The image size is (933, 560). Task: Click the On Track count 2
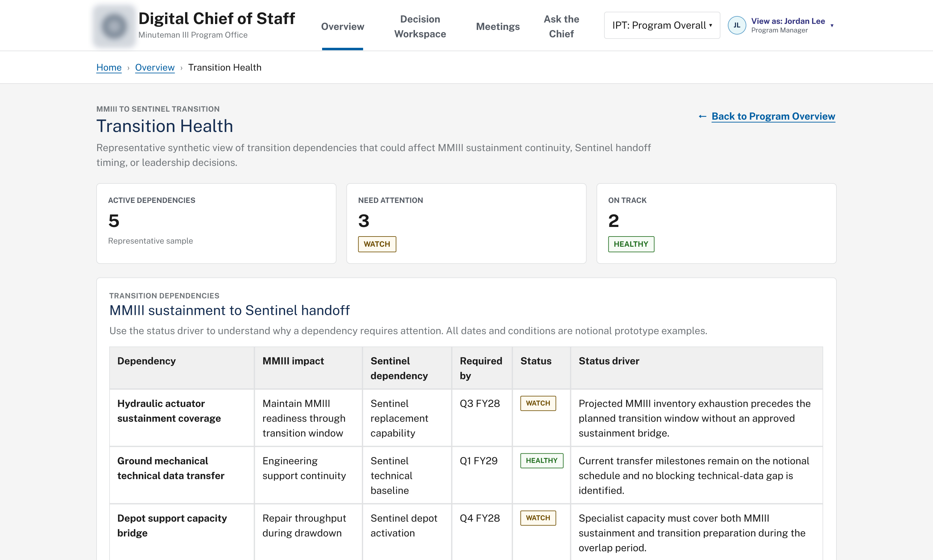coord(614,221)
